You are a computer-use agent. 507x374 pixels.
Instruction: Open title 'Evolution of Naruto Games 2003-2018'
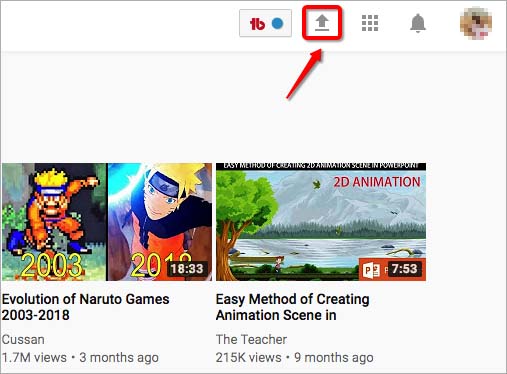(85, 307)
